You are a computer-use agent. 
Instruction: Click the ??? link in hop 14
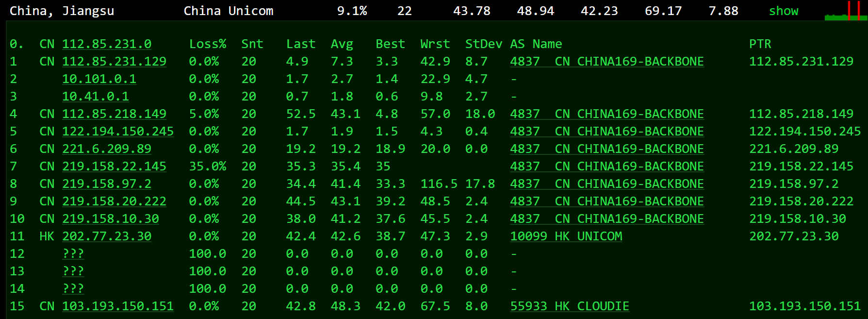click(x=73, y=289)
